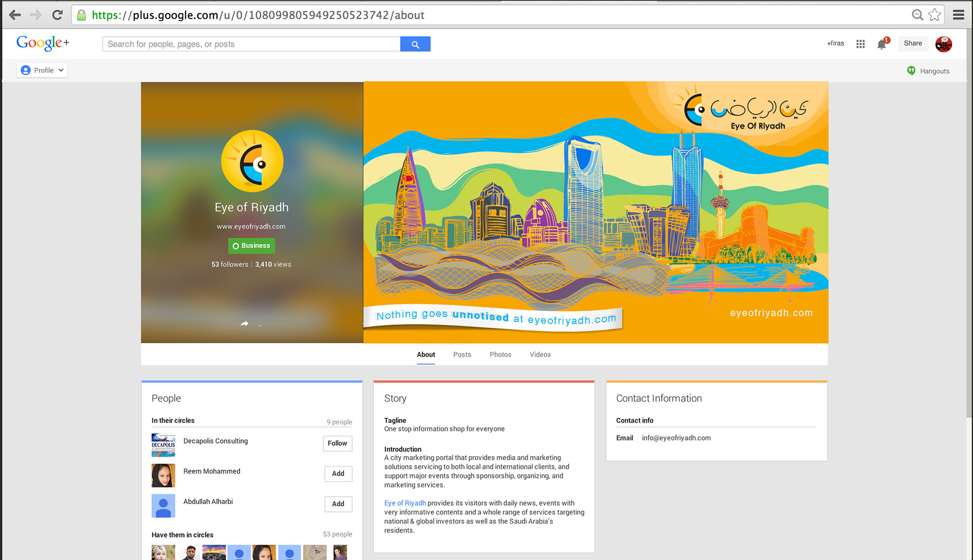Click the zoom magnifier icon in address bar
The width and height of the screenshot is (973, 560).
pos(917,15)
